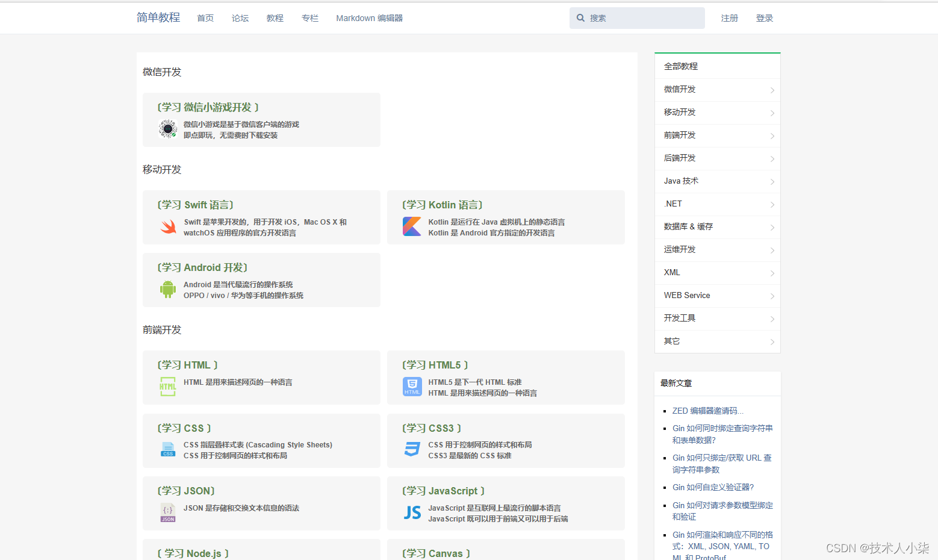
Task: Expand the 数据库 & 缓存 arrow
Action: click(772, 228)
